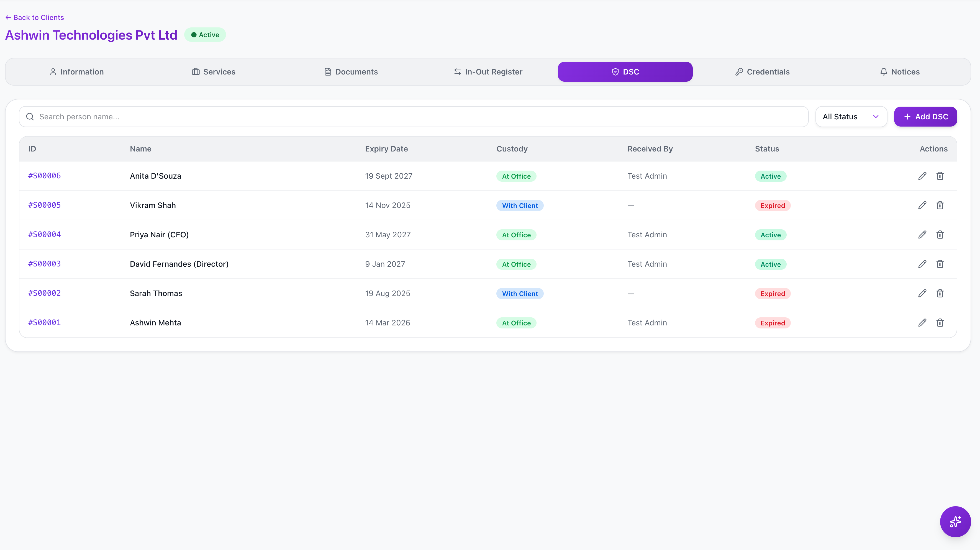Click the Name column header
Viewport: 980px width, 550px height.
click(140, 149)
